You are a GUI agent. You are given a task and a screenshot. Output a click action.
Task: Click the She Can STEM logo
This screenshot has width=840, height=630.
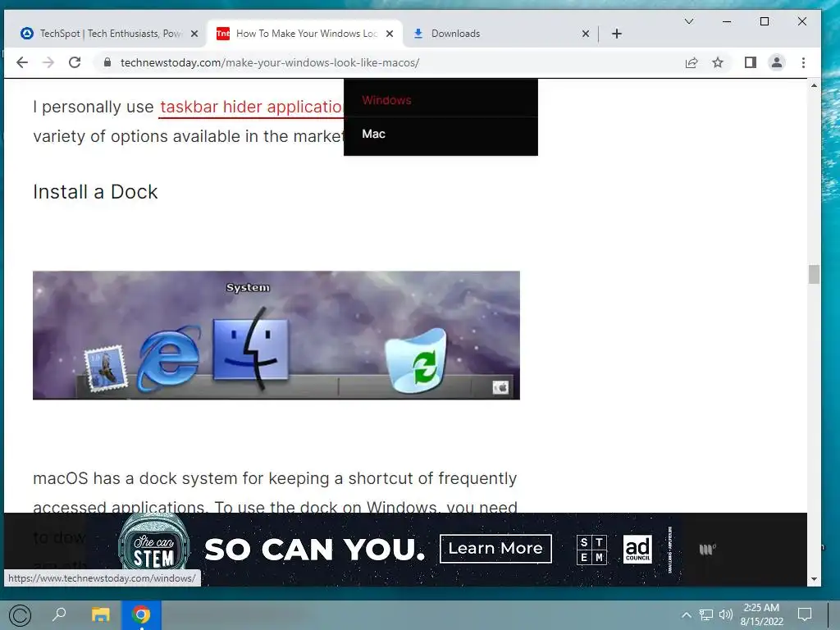coord(153,542)
